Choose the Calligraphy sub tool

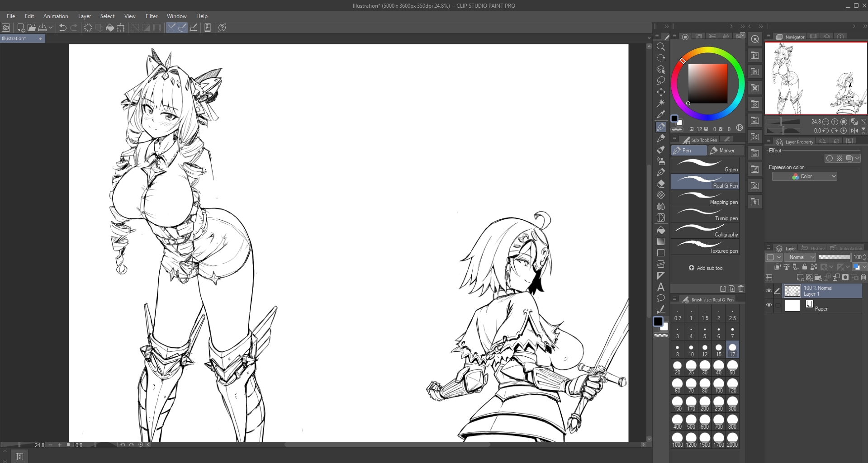click(x=705, y=231)
